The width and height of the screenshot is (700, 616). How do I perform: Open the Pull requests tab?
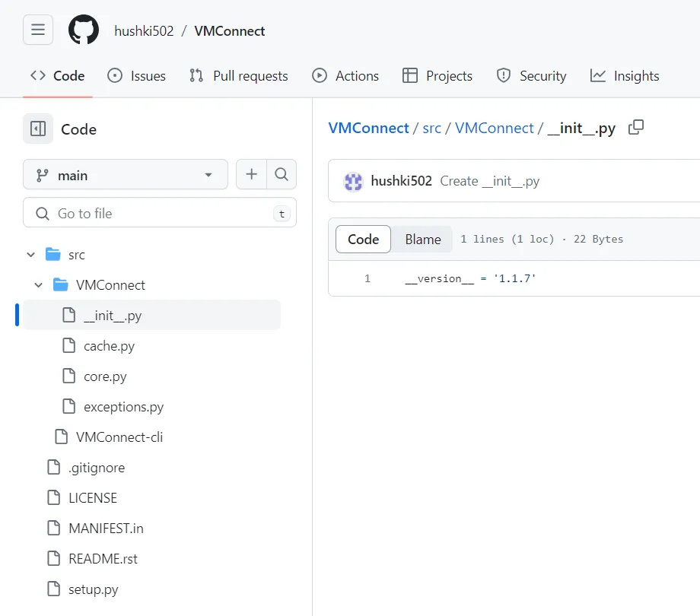click(x=238, y=75)
